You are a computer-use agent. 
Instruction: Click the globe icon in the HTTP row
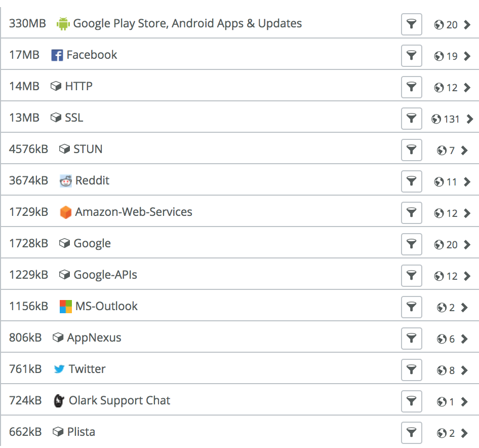[x=438, y=88]
